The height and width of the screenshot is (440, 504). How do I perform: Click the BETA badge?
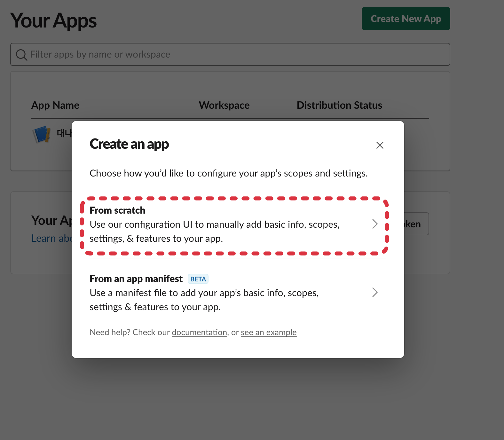[198, 279]
